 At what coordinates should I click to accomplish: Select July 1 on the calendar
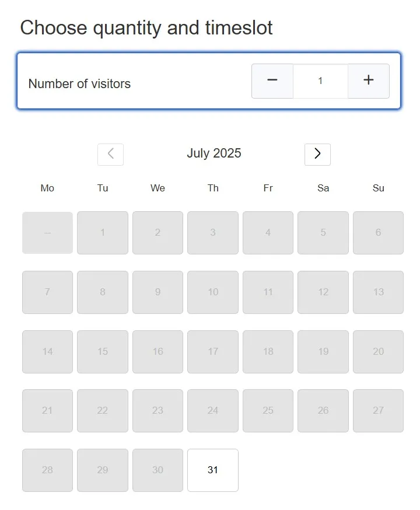tap(103, 233)
